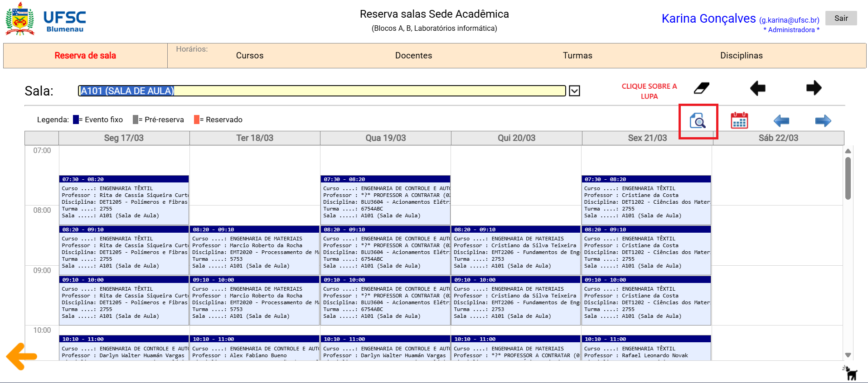The width and height of the screenshot is (868, 383).
Task: Expand the Sala room dropdown arrow
Action: tap(574, 91)
